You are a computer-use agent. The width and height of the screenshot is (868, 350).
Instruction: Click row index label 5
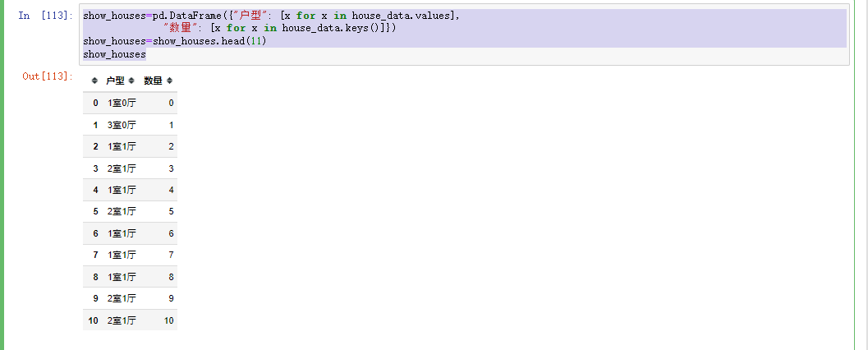pos(96,211)
